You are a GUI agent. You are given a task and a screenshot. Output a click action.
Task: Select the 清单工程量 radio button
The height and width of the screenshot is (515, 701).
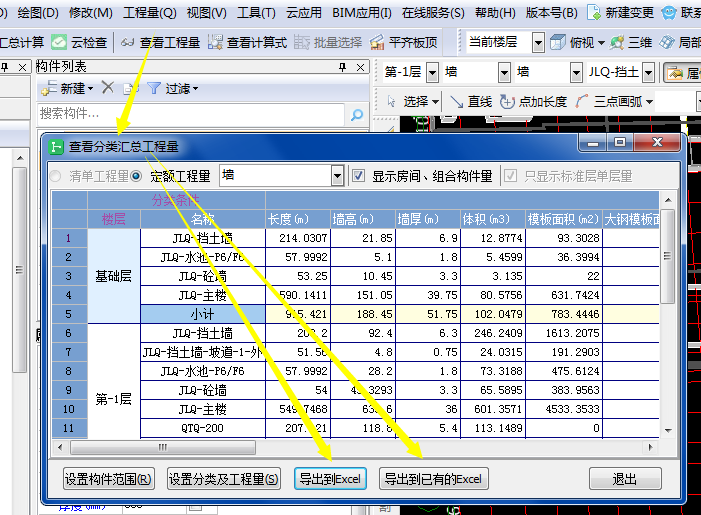pyautogui.click(x=55, y=176)
